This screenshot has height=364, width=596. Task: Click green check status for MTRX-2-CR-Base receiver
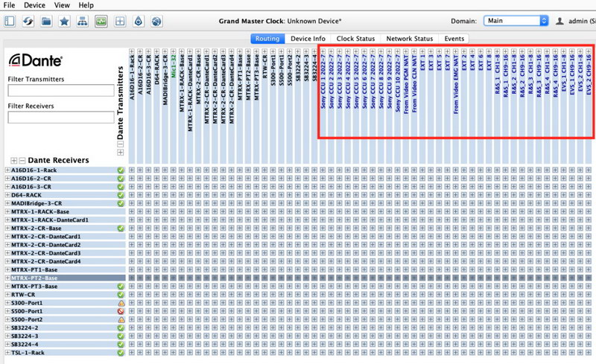121,229
